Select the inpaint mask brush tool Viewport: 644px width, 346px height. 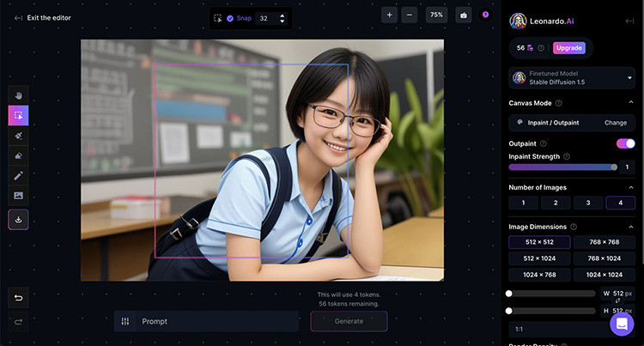pyautogui.click(x=19, y=136)
